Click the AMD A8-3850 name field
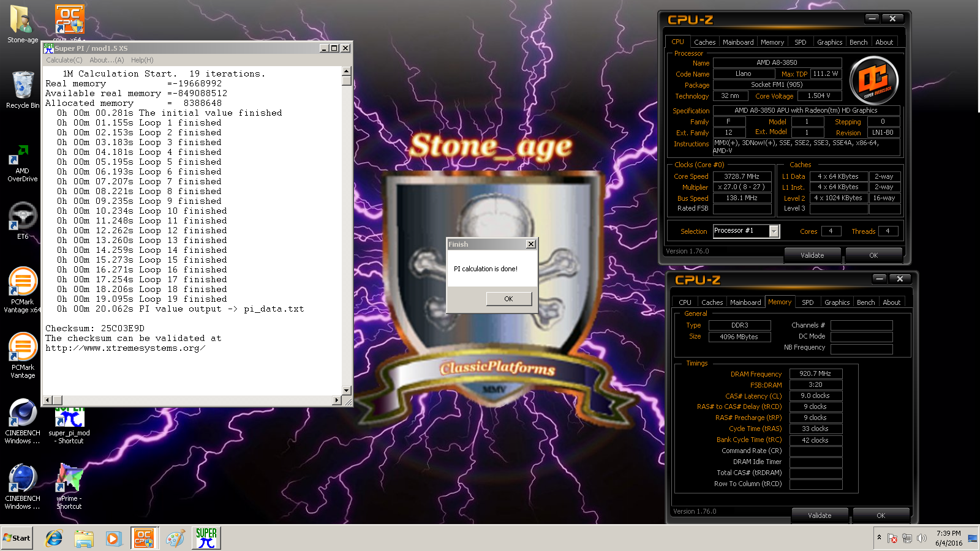980x551 pixels. (x=777, y=62)
